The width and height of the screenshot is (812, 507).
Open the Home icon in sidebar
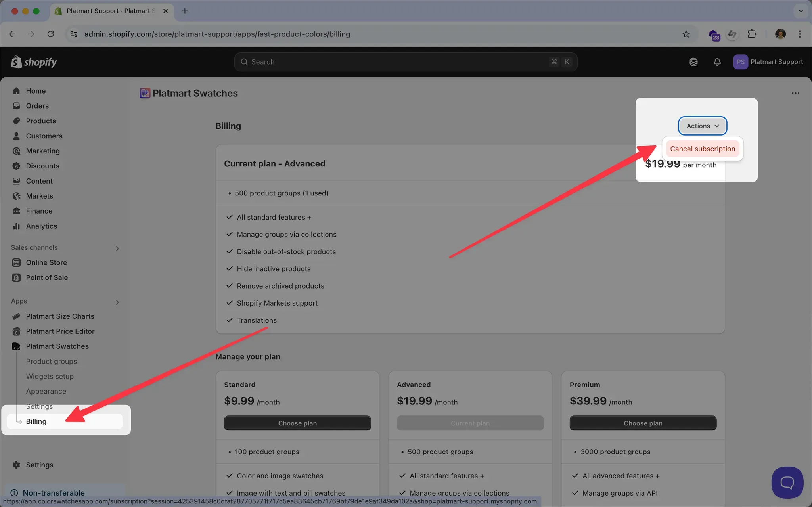pos(16,91)
